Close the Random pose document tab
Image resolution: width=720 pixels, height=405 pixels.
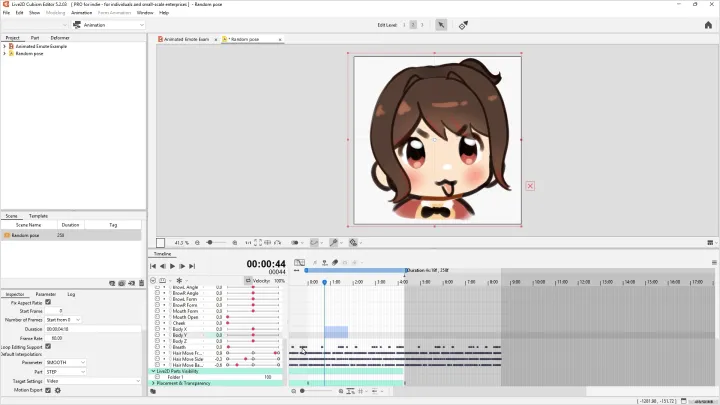tap(280, 39)
